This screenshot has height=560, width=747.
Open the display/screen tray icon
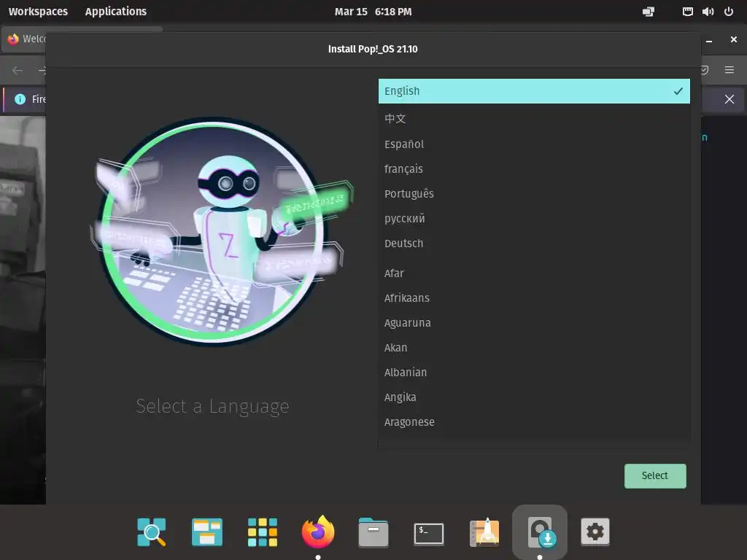pyautogui.click(x=649, y=12)
